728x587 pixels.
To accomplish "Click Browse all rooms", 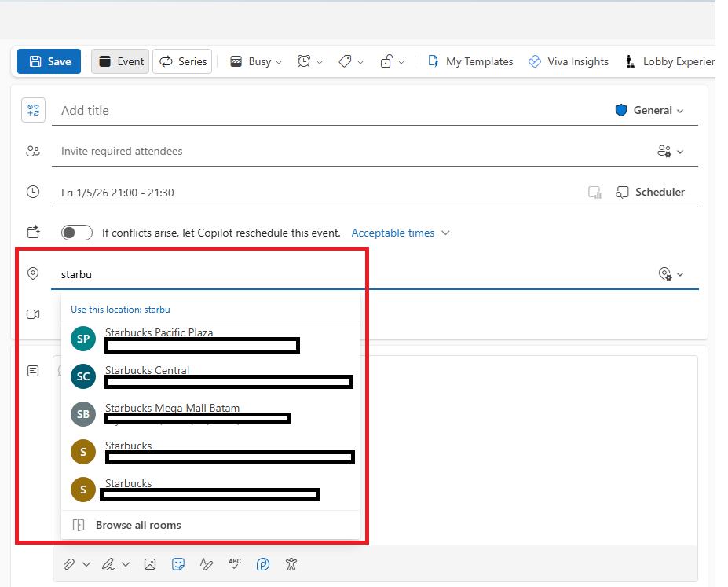I will [x=210, y=525].
